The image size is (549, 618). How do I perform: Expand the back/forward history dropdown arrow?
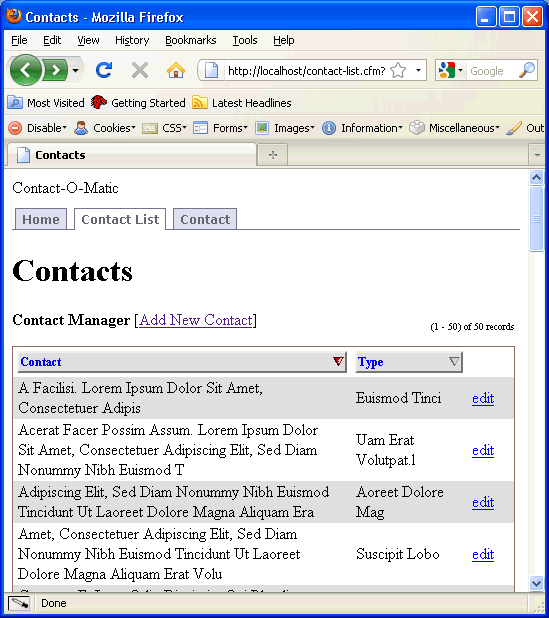click(75, 71)
